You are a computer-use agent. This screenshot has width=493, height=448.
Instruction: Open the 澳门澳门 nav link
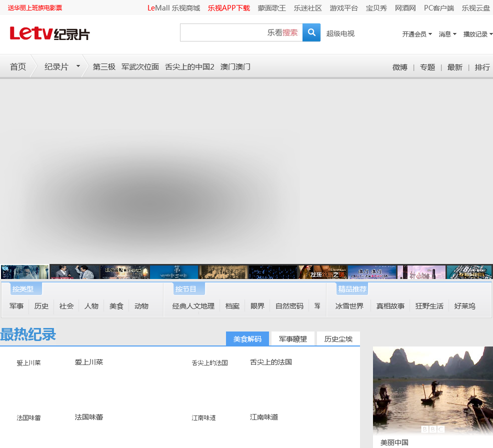[x=235, y=66]
